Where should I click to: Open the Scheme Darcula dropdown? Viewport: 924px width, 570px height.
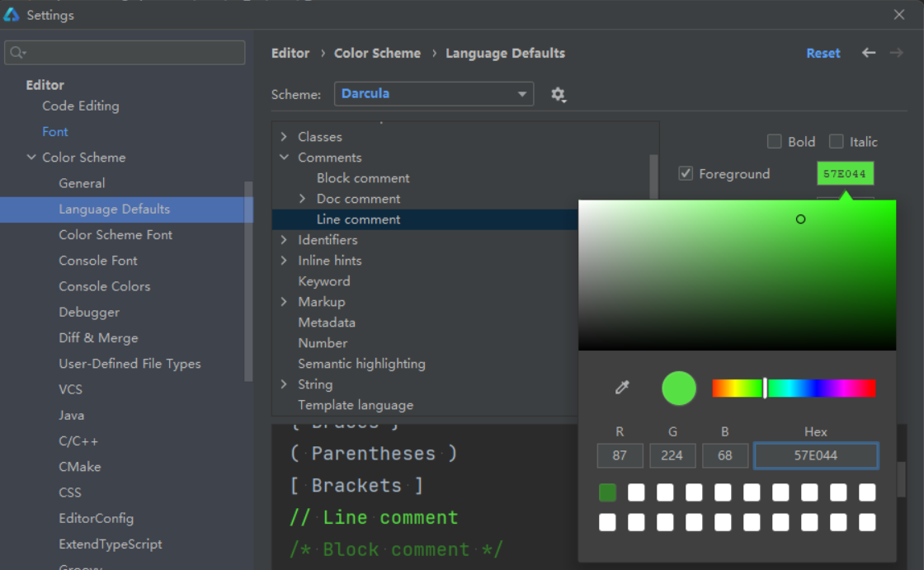coord(434,94)
